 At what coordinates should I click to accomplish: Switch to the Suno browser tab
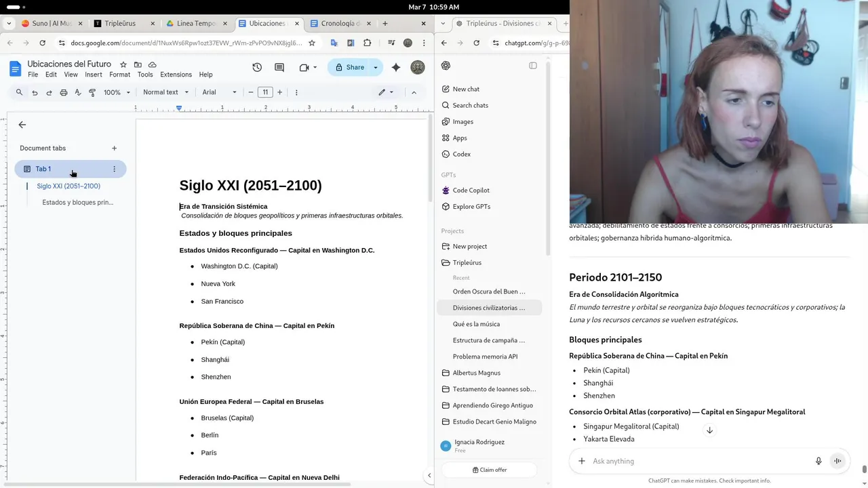[x=52, y=23]
